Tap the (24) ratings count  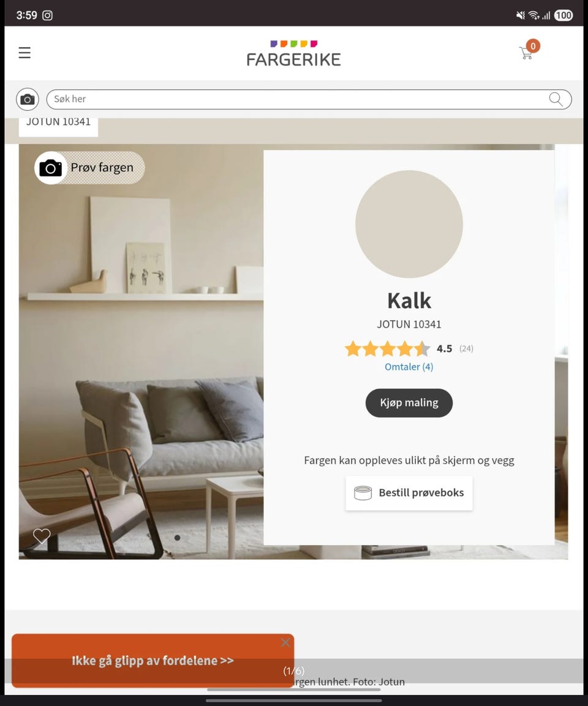click(466, 348)
